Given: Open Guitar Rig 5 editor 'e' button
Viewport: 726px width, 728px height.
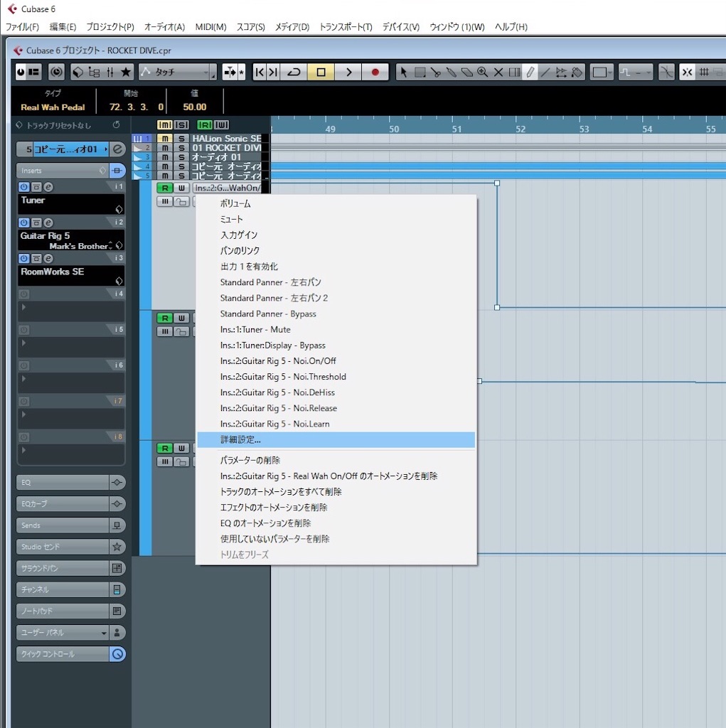Looking at the screenshot, I should tap(48, 223).
